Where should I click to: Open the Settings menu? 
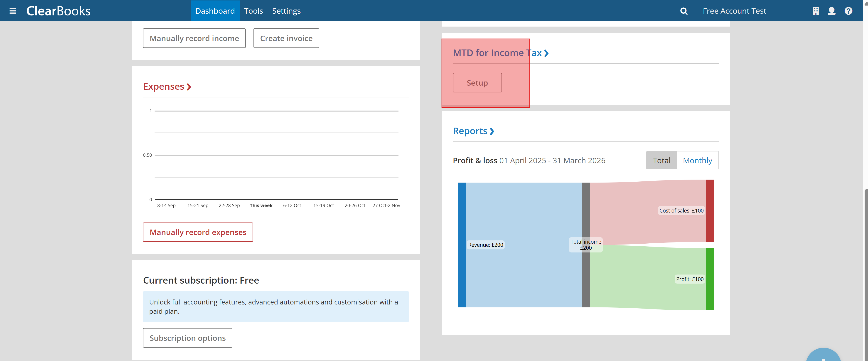[x=286, y=11]
